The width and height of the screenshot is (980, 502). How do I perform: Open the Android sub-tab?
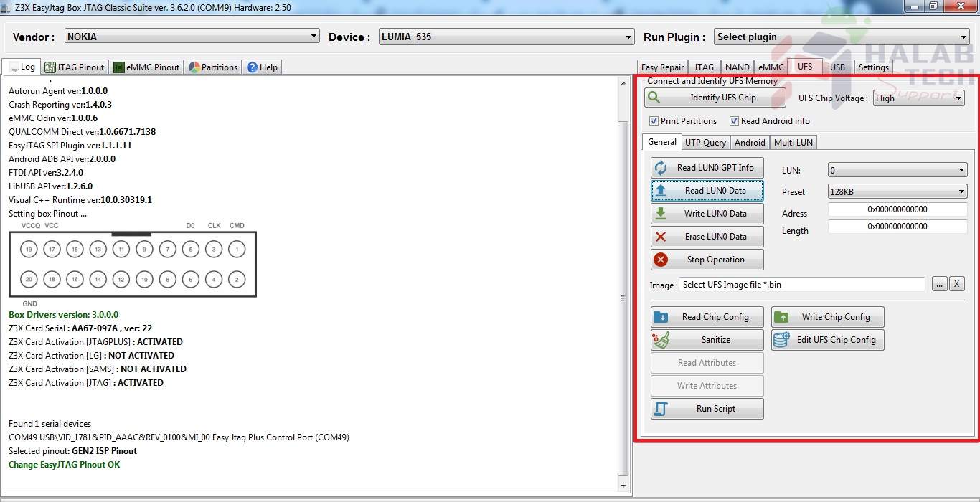[x=750, y=143]
